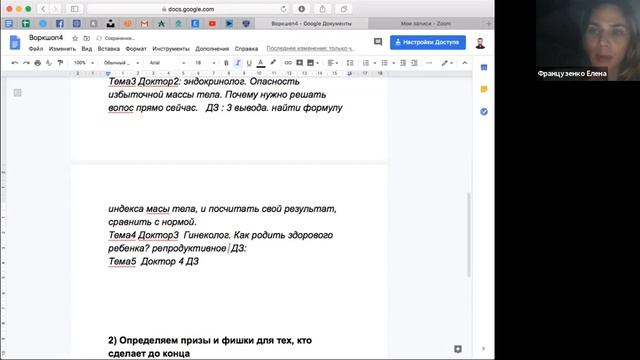640x360 pixels.
Task: Click the docs.google.com address bar
Action: [188, 9]
